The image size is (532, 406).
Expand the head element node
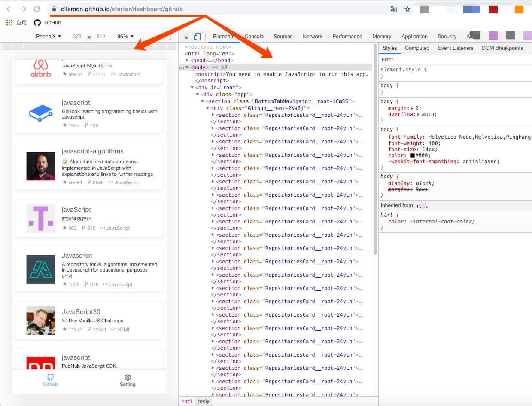point(187,61)
